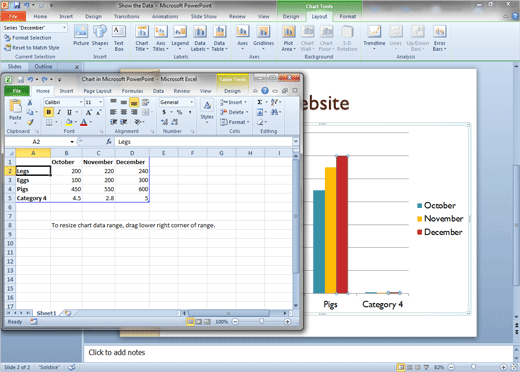Open Error Bars options

tap(439, 38)
